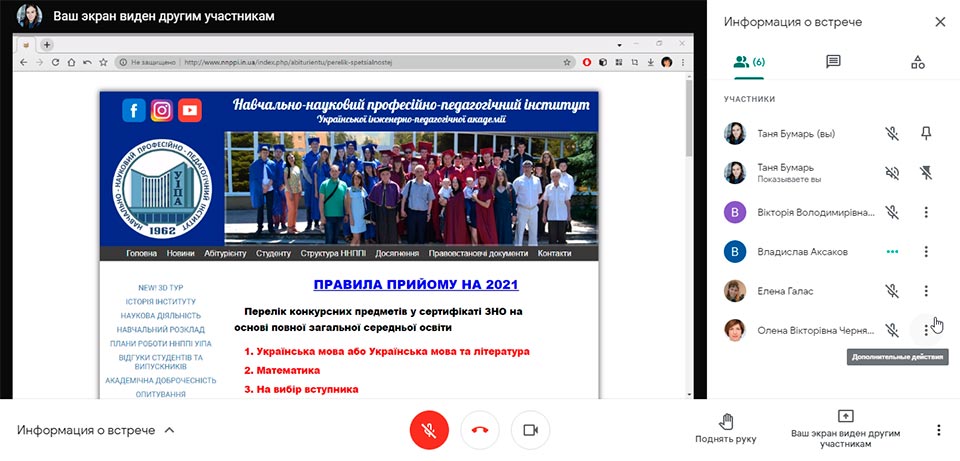The width and height of the screenshot is (960, 461).
Task: Open Досягнення menu item
Action: pos(397,253)
